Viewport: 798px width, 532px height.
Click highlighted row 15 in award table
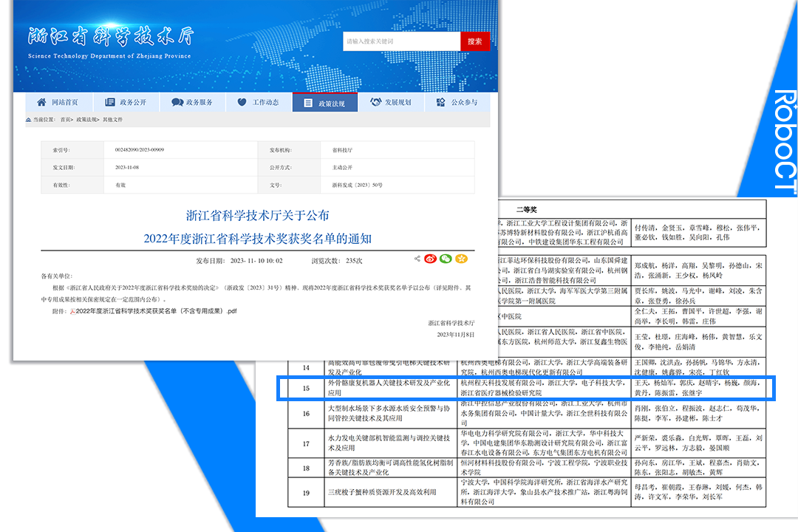point(525,389)
